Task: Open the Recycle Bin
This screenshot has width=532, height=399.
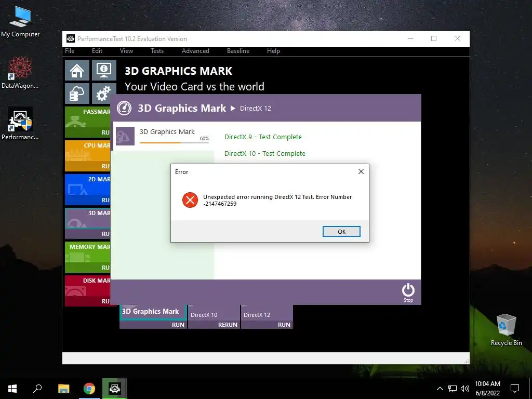Action: [506, 330]
